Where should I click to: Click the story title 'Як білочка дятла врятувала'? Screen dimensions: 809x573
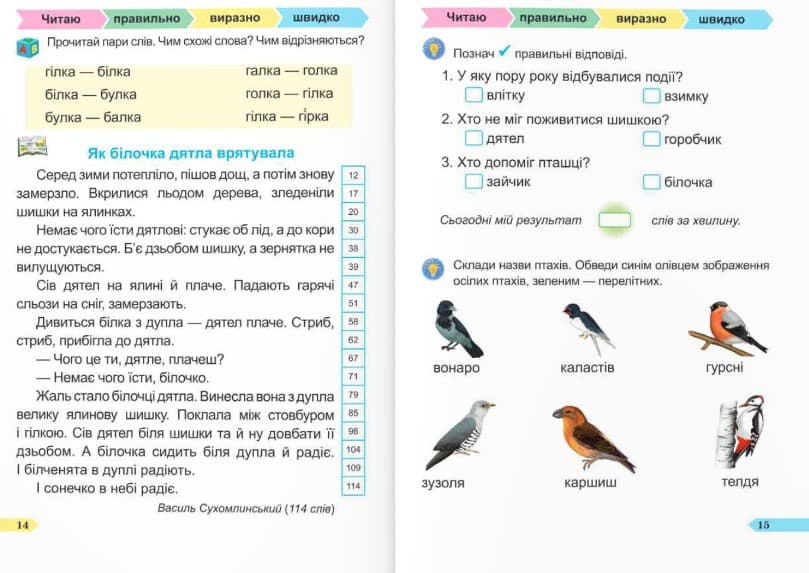click(191, 153)
